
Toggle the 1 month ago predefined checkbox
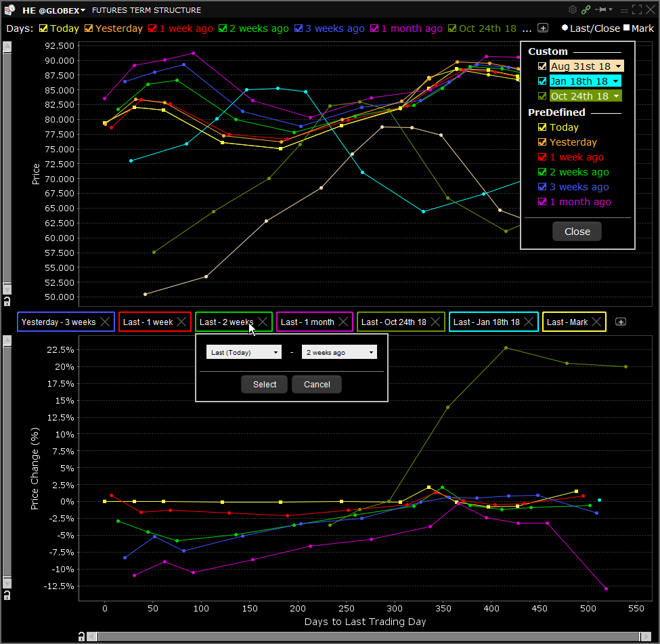click(542, 202)
